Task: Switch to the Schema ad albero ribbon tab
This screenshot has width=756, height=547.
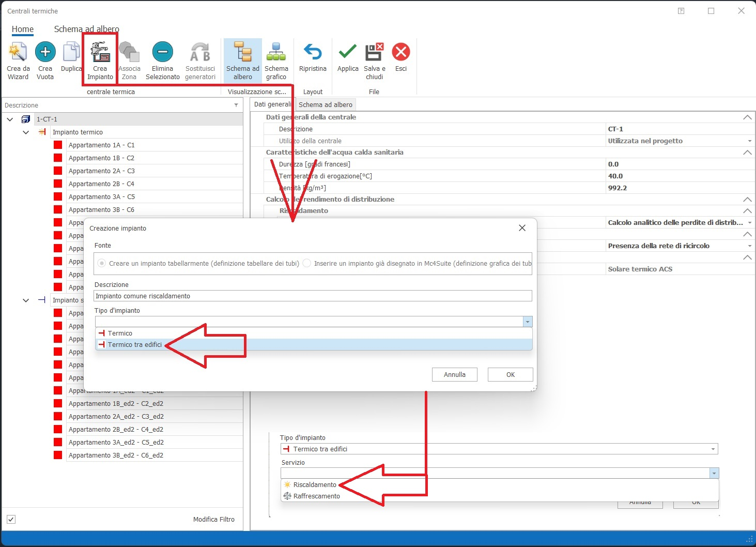Action: point(86,29)
